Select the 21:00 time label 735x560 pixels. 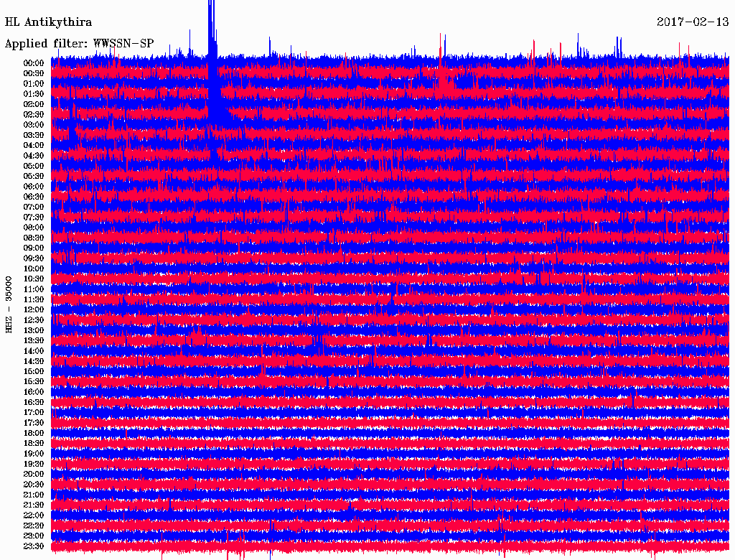[34, 495]
